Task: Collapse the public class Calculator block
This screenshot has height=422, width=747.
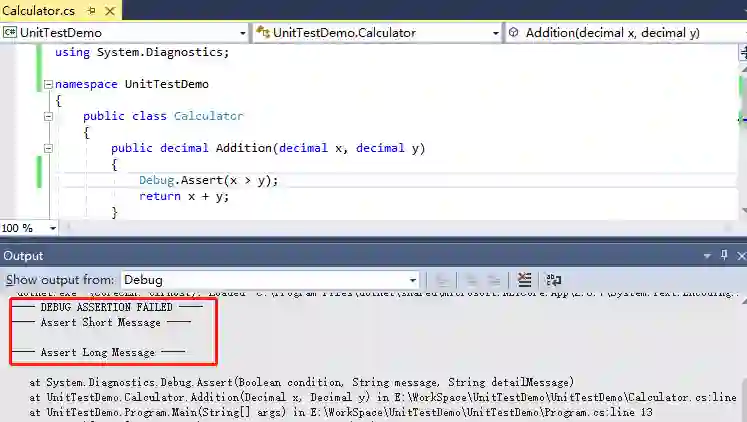Action: click(48, 116)
